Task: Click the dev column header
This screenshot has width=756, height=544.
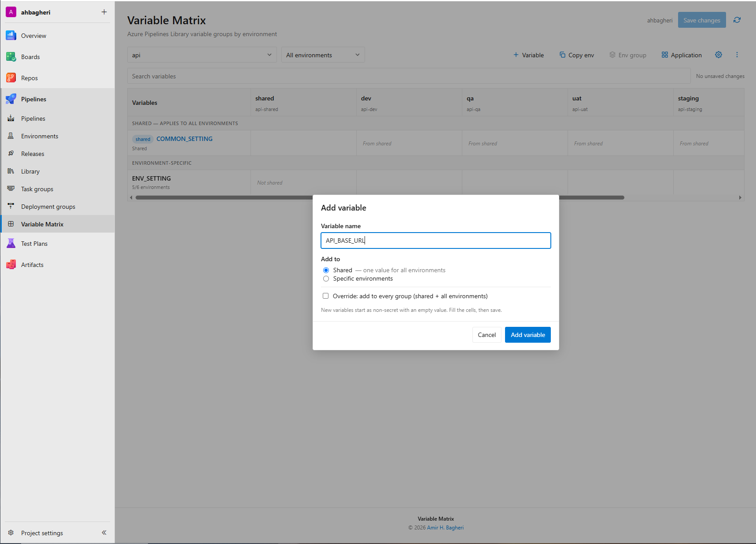Action: [409, 103]
